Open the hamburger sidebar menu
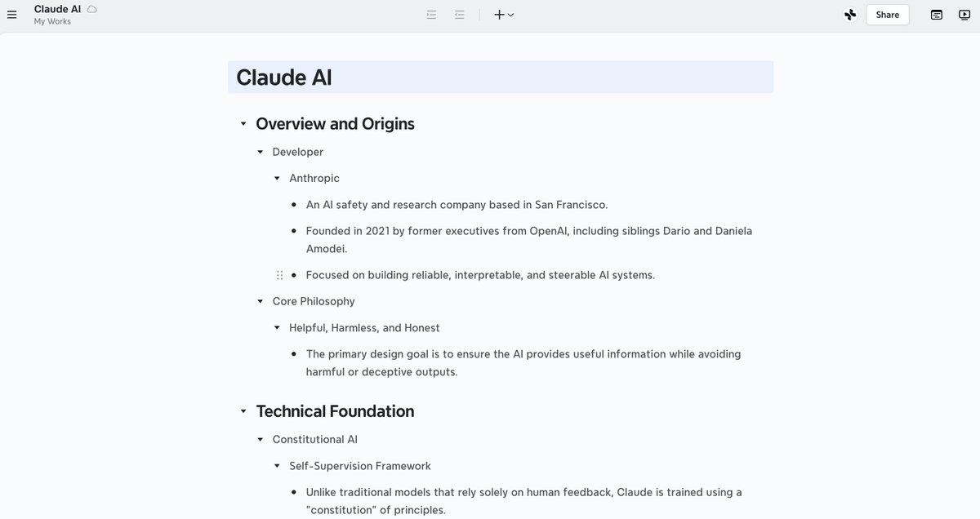980x519 pixels. [11, 15]
